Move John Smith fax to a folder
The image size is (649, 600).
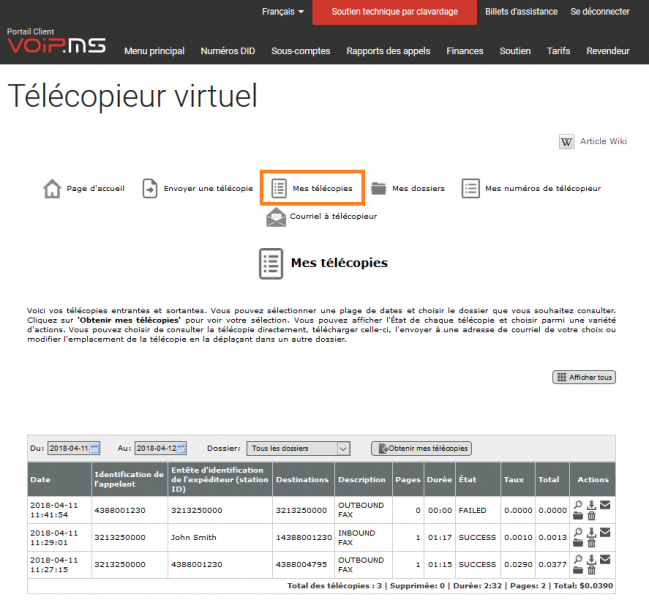(578, 543)
